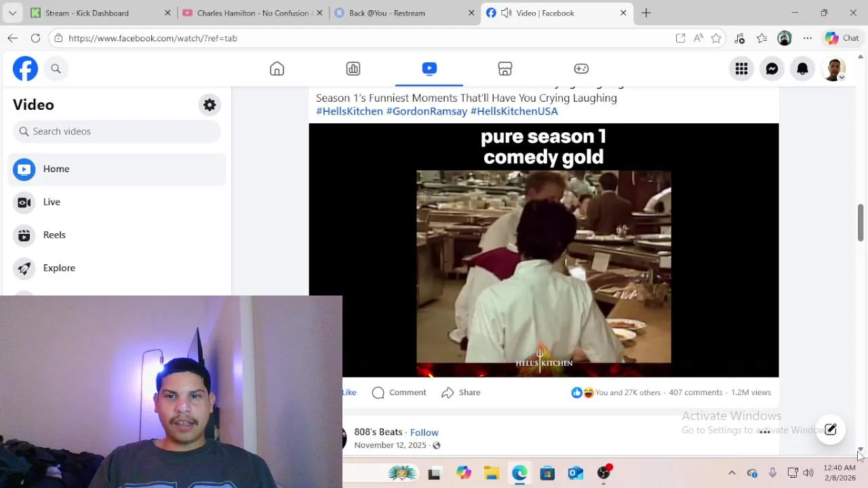This screenshot has width=868, height=488.
Task: Close the Stream - Kick Dashboard tab
Action: pyautogui.click(x=168, y=13)
